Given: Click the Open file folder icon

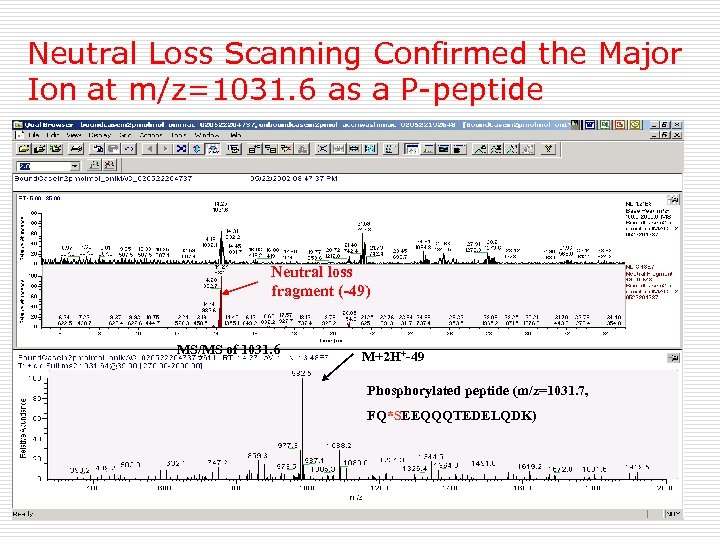Looking at the screenshot, I should click(24, 149).
